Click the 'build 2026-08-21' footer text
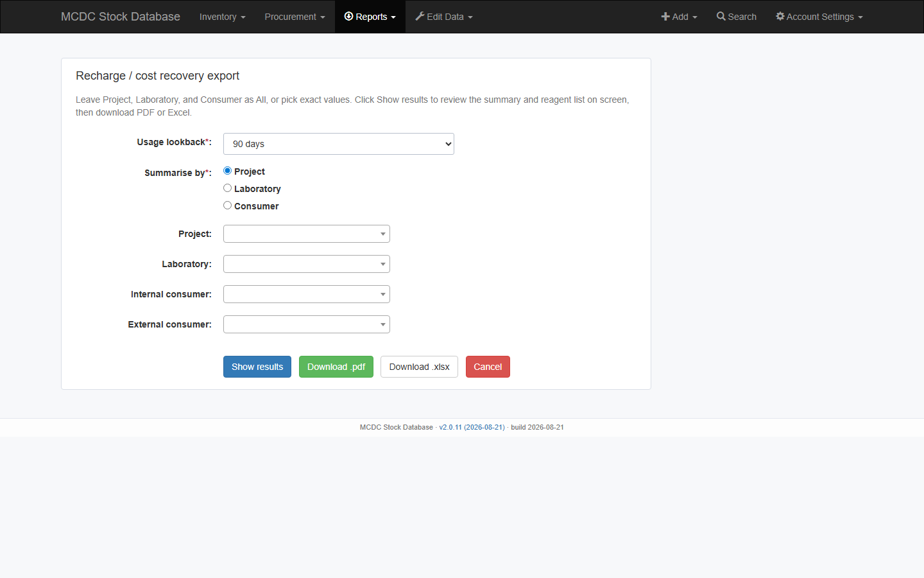924x578 pixels. [x=537, y=427]
